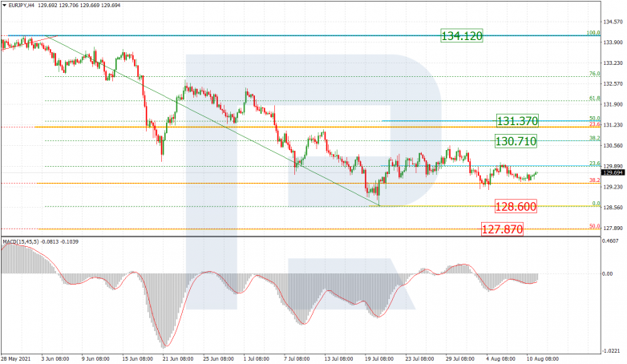Click the red 50.0 Fibonacci label near 127.890
Screen dimensions: 627x364
click(595, 226)
